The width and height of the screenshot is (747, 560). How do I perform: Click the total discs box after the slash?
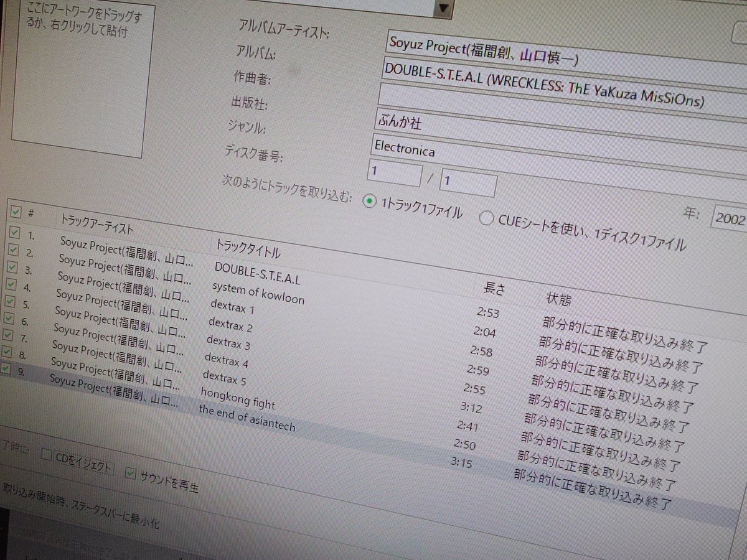click(x=468, y=184)
